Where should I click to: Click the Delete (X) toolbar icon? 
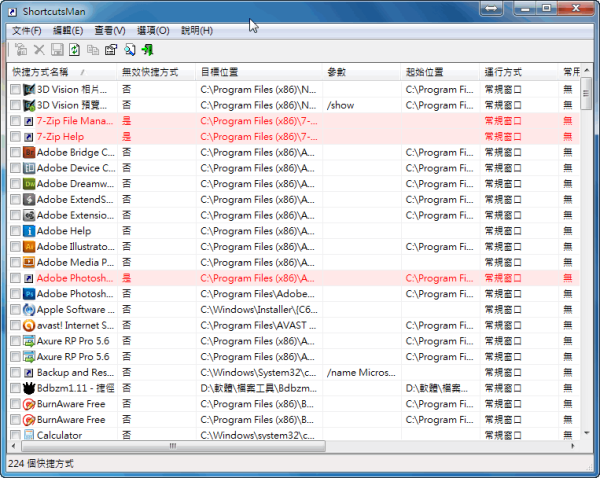[x=39, y=50]
